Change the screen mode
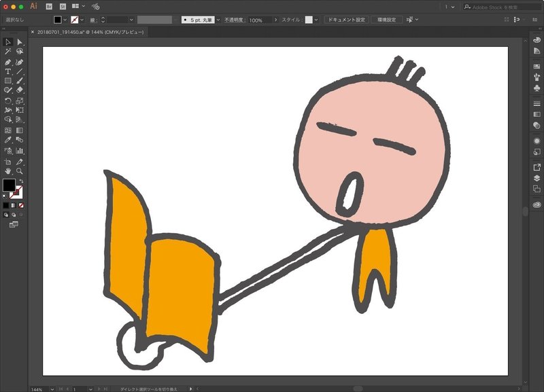Image resolution: width=544 pixels, height=392 pixels. point(14,225)
